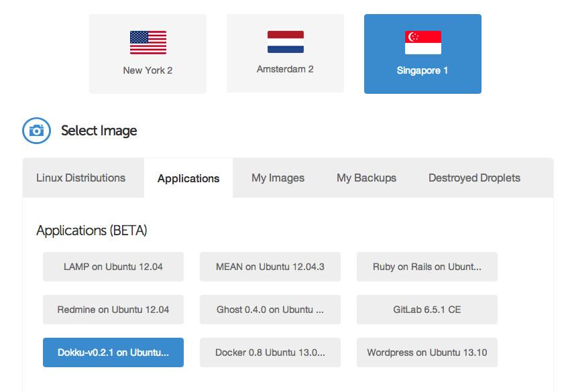Viewport: 562px width, 392px height.
Task: Select LAMP on Ubuntu 12.04 image
Action: 113,267
